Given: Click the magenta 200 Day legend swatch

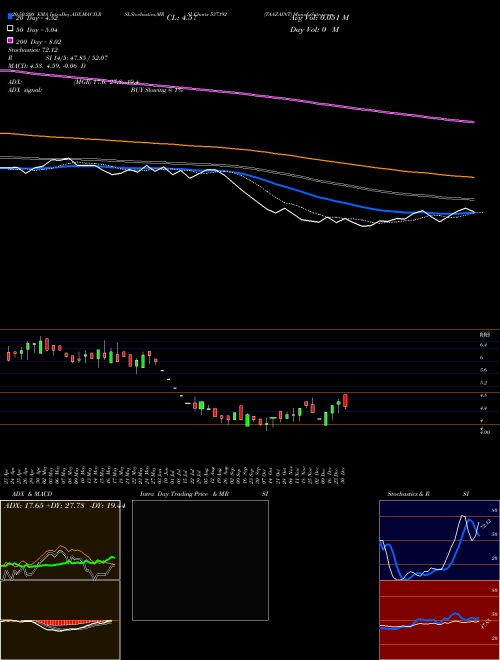Looking at the screenshot, I should coord(10,40).
